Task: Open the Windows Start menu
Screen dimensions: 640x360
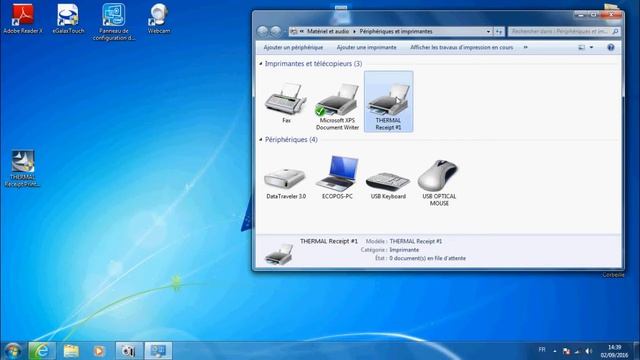Action: click(13, 351)
